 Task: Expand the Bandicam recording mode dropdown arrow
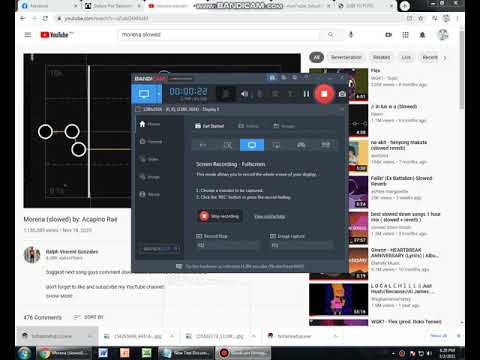click(159, 94)
